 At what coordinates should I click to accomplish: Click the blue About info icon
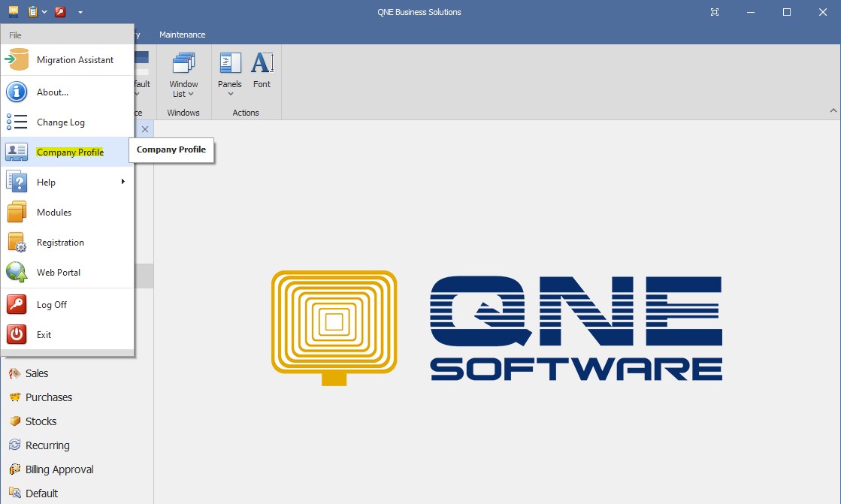point(17,92)
